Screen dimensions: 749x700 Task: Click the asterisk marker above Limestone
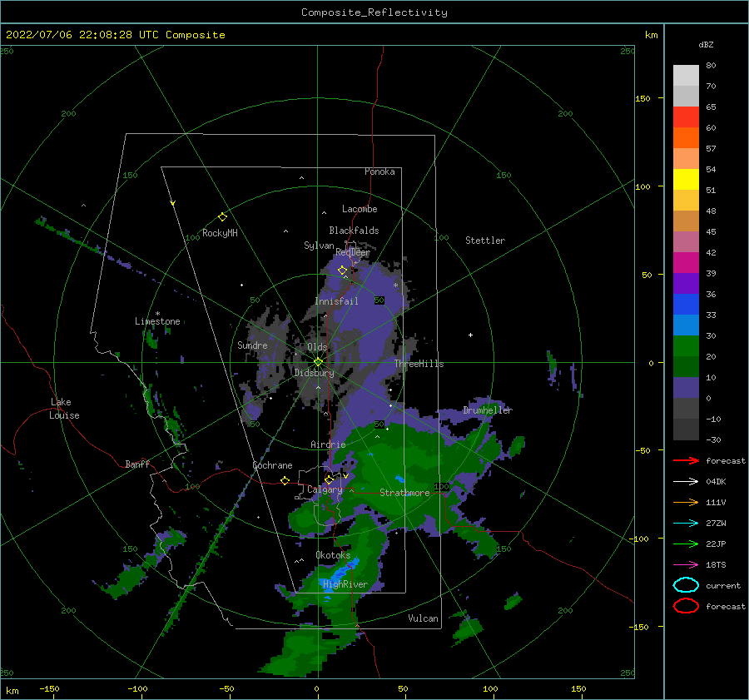click(x=157, y=314)
